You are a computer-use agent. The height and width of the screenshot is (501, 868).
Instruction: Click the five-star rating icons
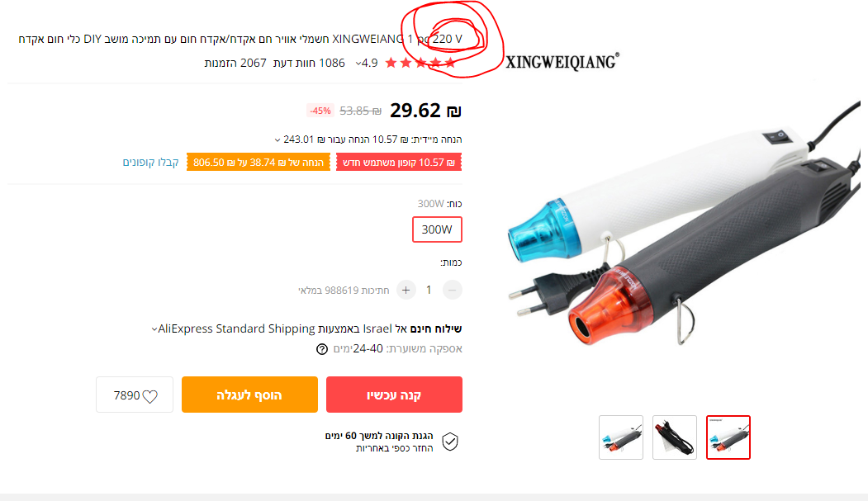point(420,63)
